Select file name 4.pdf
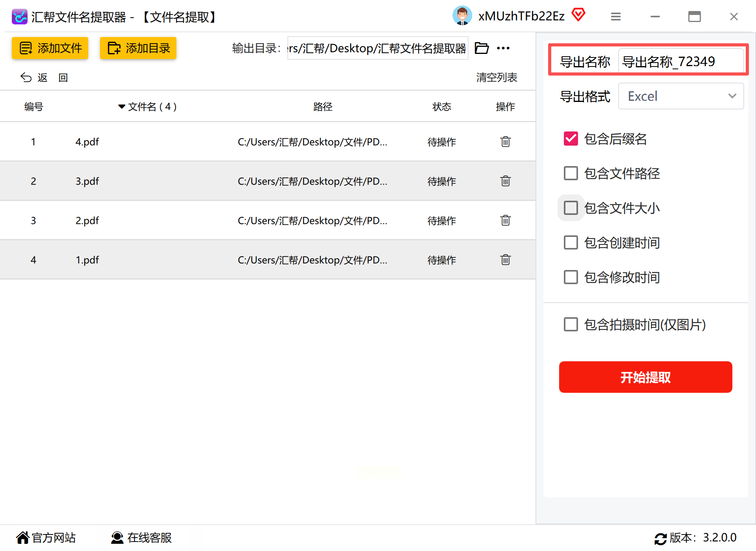Viewport: 756px width, 551px height. tap(87, 142)
